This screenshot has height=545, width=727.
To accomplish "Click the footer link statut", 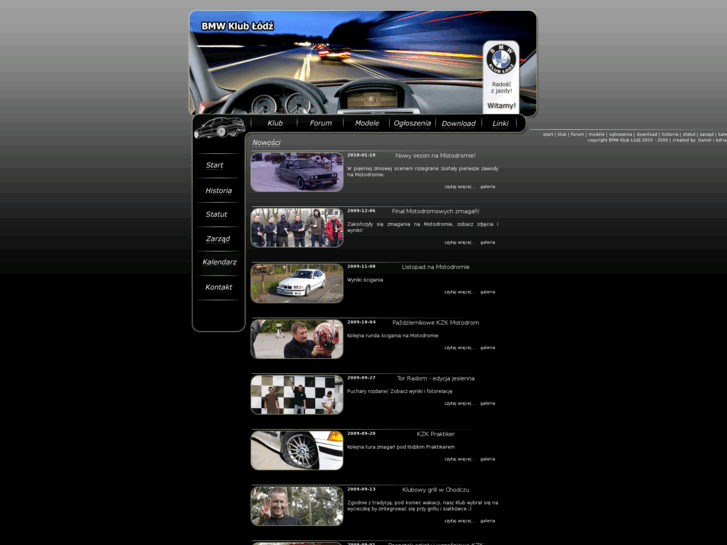I will (689, 135).
